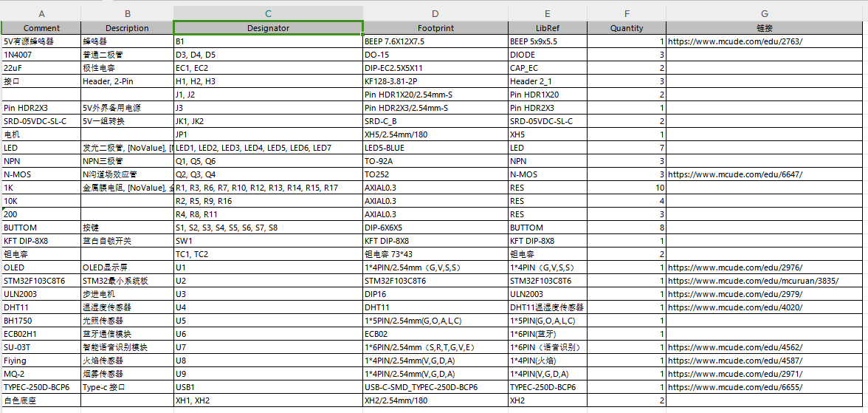Viewport: 868px width, 413px height.
Task: Click the Footprint header cell
Action: [x=435, y=28]
